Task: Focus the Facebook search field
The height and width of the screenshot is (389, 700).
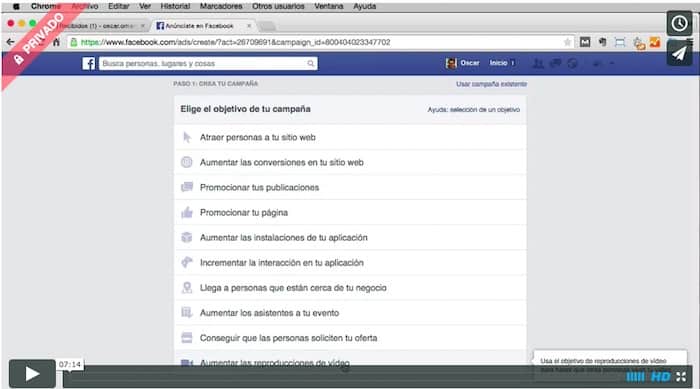Action: pos(208,63)
